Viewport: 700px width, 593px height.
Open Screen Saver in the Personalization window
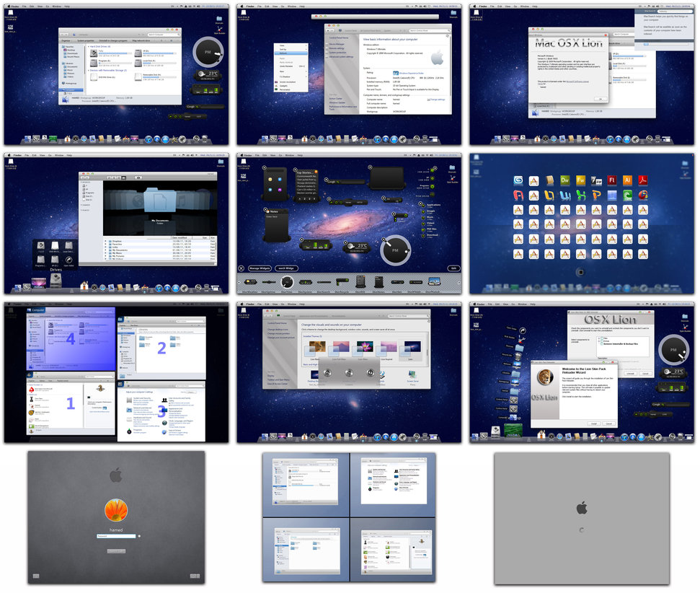pyautogui.click(x=412, y=376)
